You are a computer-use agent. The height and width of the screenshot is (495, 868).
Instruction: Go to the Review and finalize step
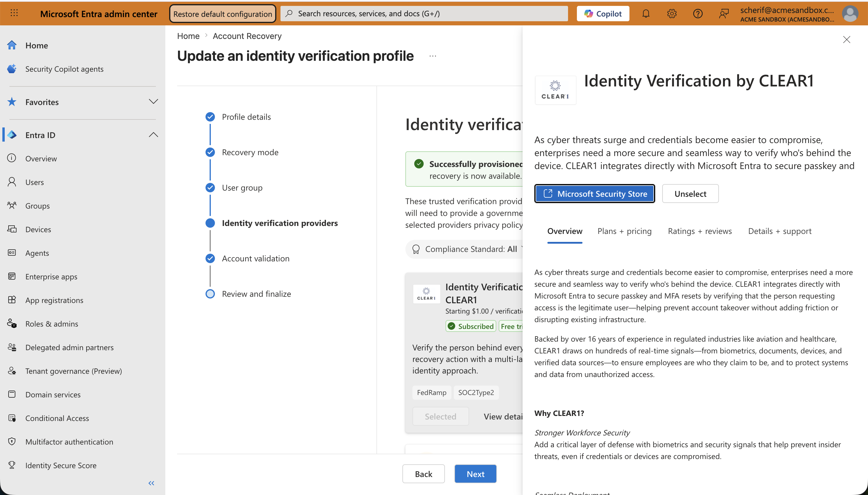[x=256, y=294]
